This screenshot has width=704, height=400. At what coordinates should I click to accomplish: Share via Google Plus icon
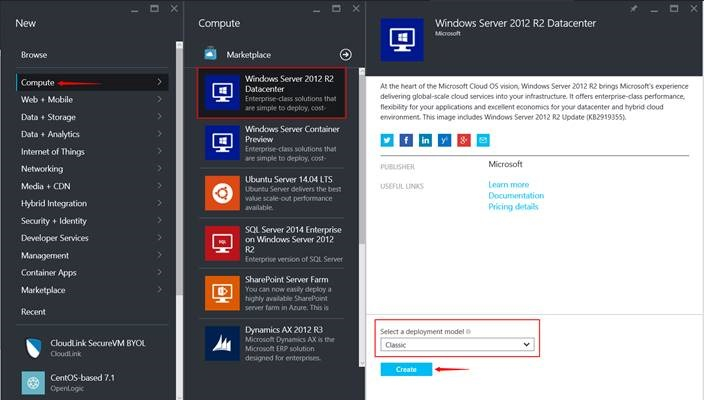(x=464, y=140)
